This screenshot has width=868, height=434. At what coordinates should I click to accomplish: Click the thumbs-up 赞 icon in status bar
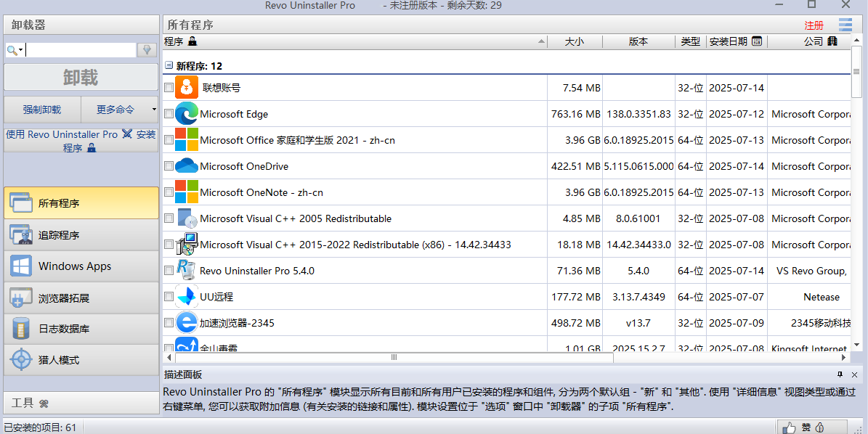point(789,427)
